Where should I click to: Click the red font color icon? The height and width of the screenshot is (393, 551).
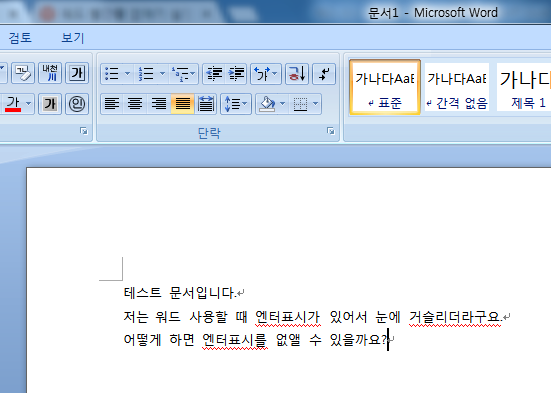pos(13,104)
